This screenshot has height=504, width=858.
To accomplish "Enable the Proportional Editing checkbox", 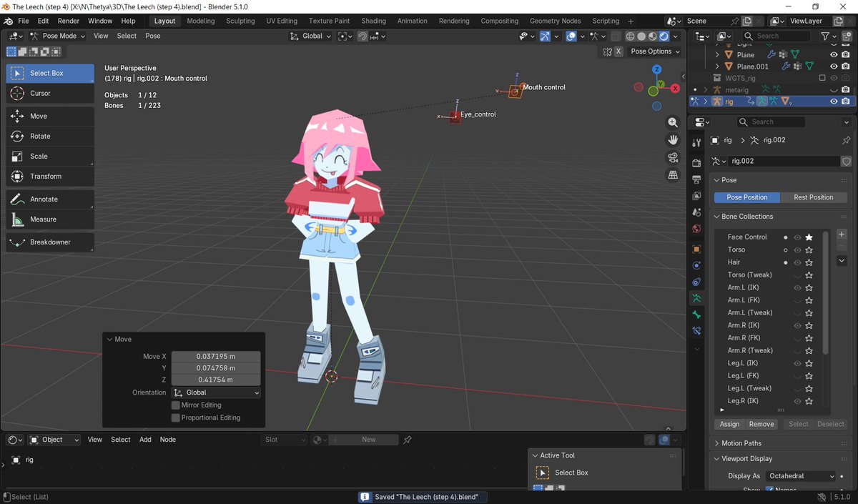I will coord(175,417).
